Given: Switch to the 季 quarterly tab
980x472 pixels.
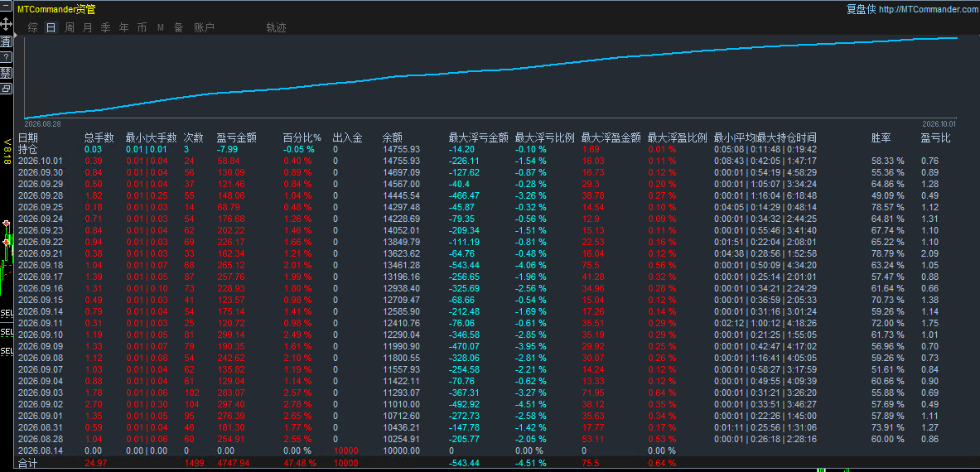Looking at the screenshot, I should (106, 27).
